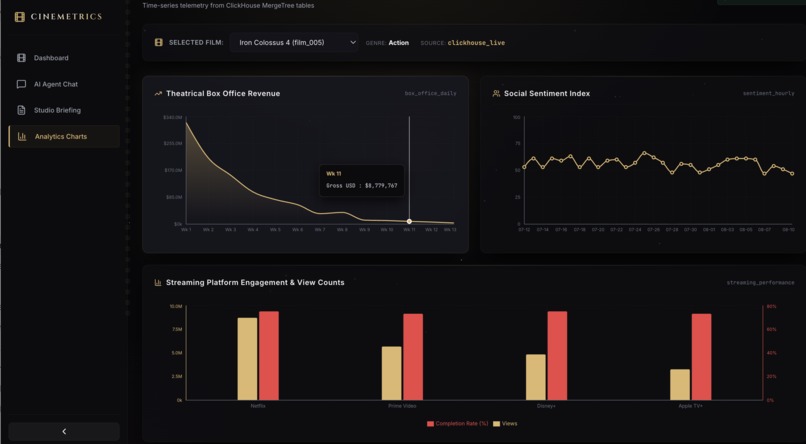Click the sentiment_hourly table label
Viewport: 806px width, 444px height.
tap(768, 94)
